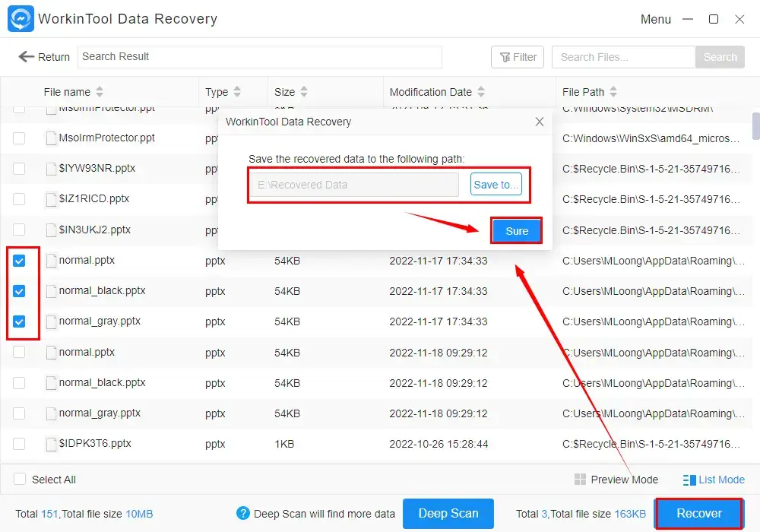Click the Search Files input field
This screenshot has width=760, height=532.
pyautogui.click(x=623, y=57)
